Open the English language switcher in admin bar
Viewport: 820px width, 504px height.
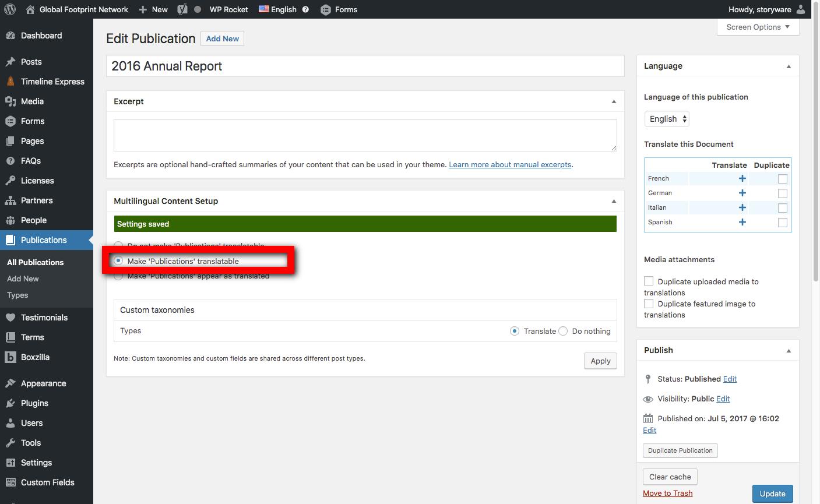[x=277, y=9]
